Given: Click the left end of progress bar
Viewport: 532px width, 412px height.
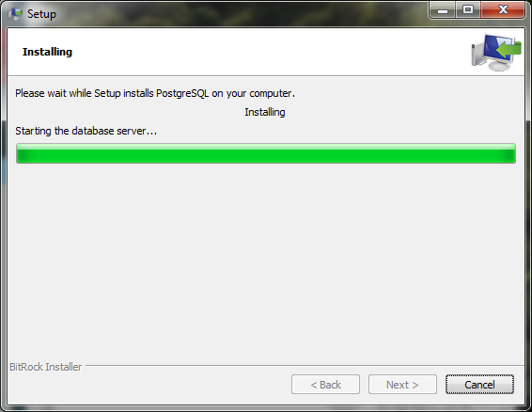Looking at the screenshot, I should coord(21,153).
